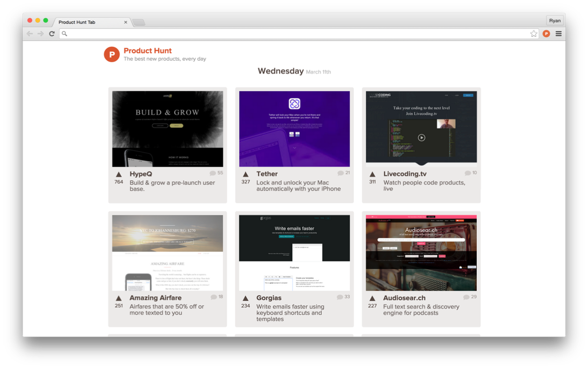Upvote Amazing Airfare with the triangle arrow

tap(119, 298)
